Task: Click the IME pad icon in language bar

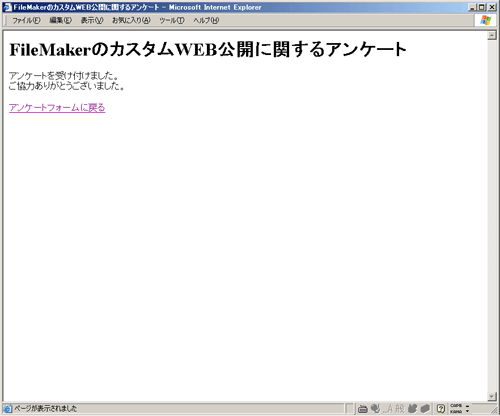Action: coord(413,408)
